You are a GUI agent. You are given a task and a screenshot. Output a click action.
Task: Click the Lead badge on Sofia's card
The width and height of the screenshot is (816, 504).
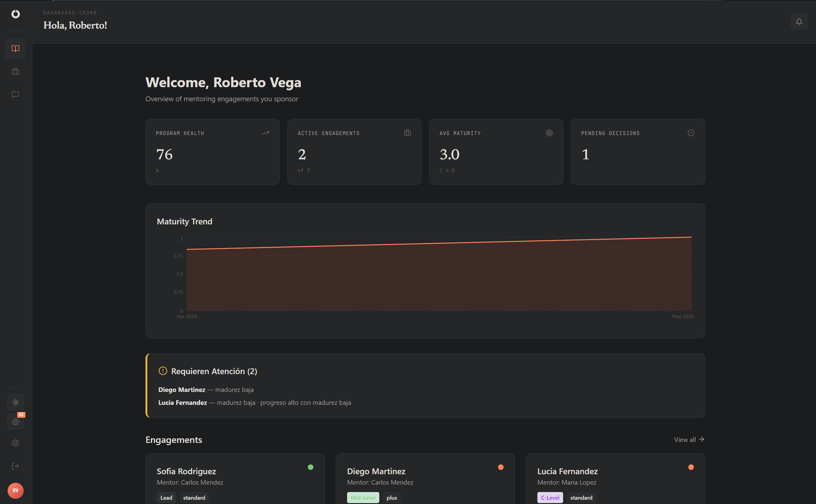166,498
